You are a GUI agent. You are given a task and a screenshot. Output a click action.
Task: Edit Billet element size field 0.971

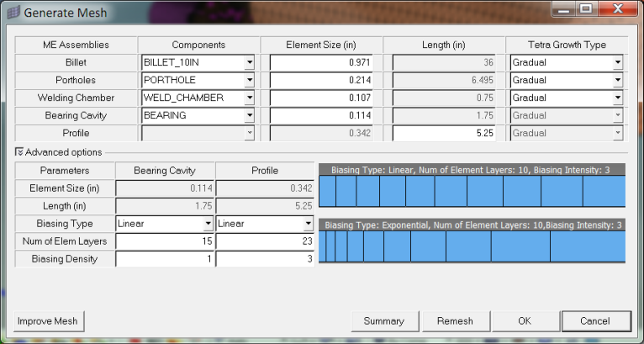[323, 62]
